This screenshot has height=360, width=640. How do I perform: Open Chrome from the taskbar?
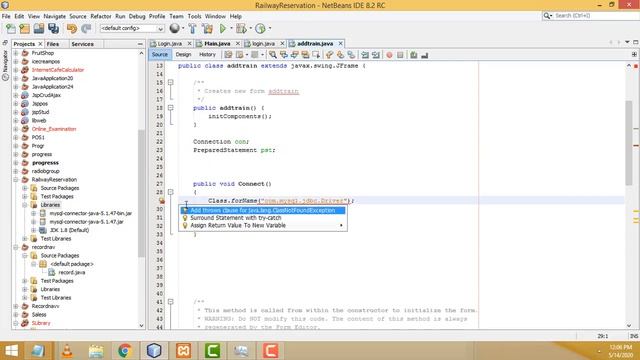(125, 351)
